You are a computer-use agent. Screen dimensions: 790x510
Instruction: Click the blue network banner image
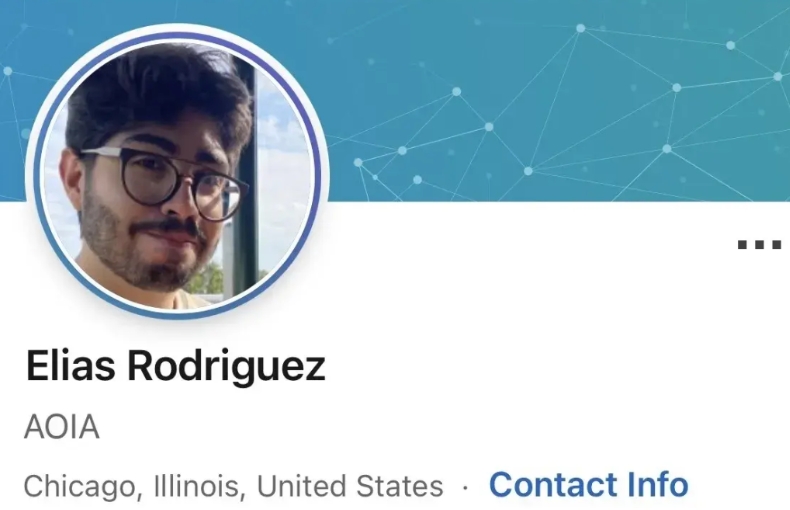coord(554,100)
